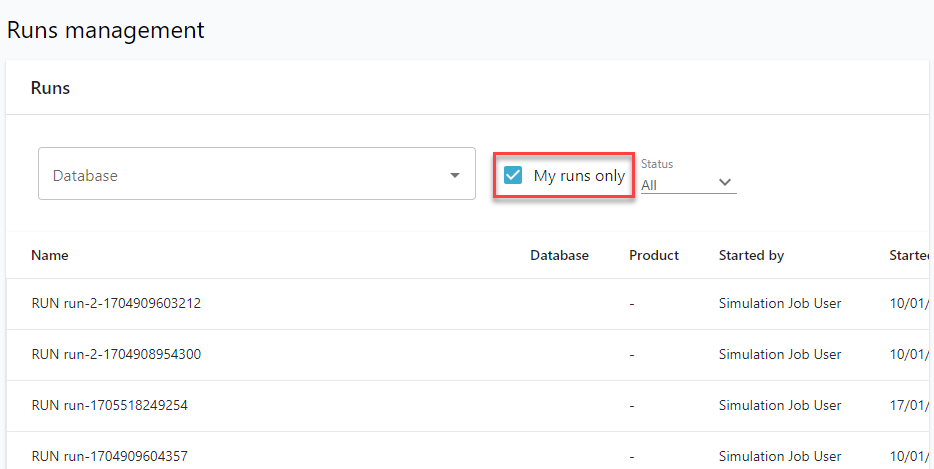Open the Database dropdown
This screenshot has height=469, width=934.
click(256, 175)
